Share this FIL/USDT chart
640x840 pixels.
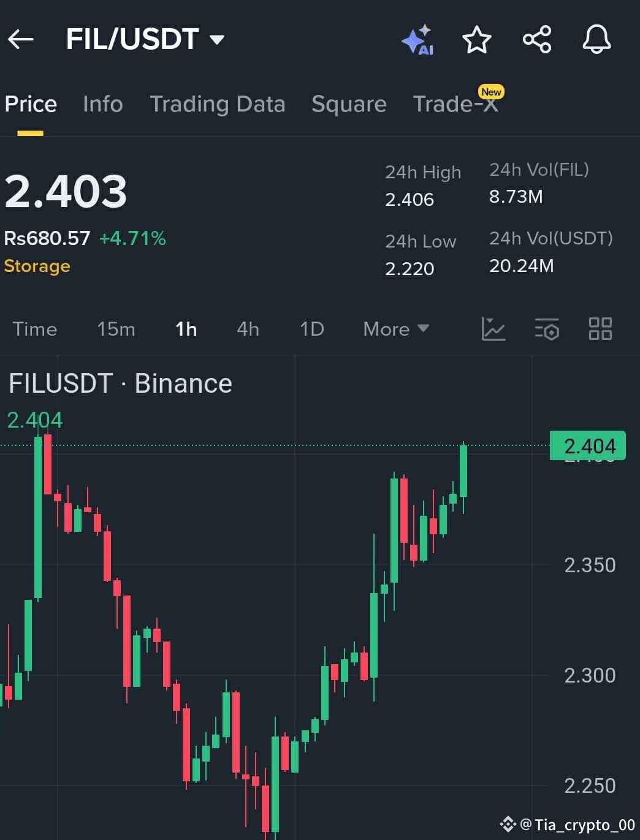tap(537, 40)
